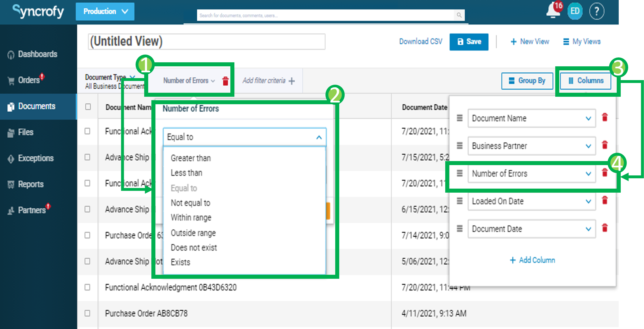Select Does not exist option
Viewport: 644px width, 329px height.
coord(194,247)
